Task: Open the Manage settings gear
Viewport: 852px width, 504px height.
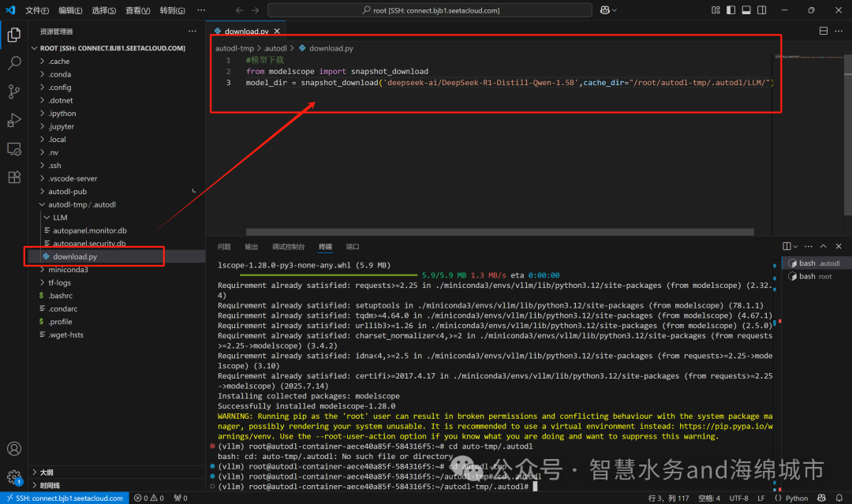Action: [x=14, y=477]
